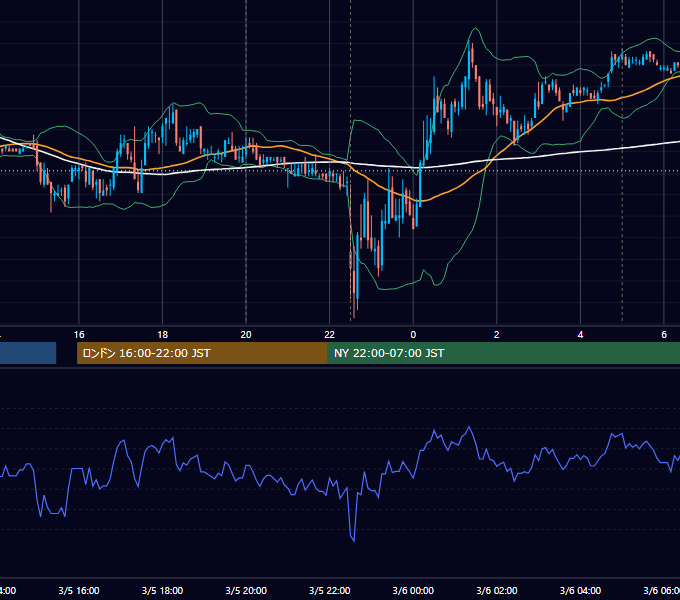The width and height of the screenshot is (680, 600).
Task: Click the 20 hour label on price chart axis
Action: 246,335
